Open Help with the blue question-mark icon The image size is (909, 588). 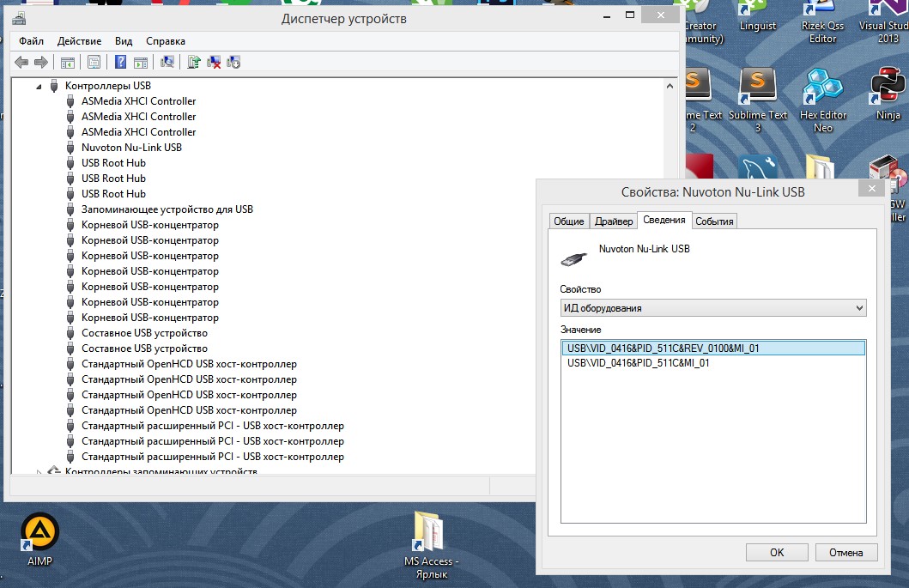pyautogui.click(x=120, y=62)
